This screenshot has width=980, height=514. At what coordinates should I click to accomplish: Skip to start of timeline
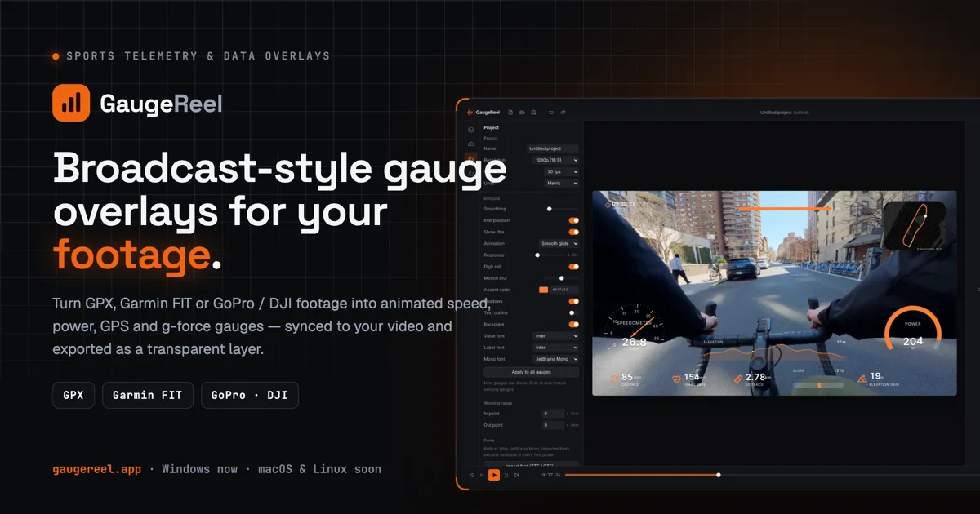pyautogui.click(x=471, y=475)
